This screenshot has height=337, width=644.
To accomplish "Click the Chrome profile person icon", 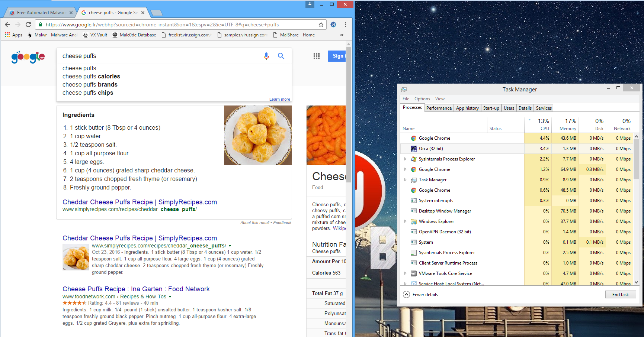I will click(x=310, y=4).
